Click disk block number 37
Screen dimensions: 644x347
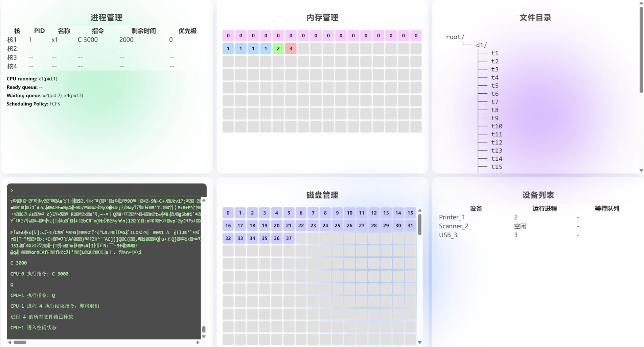289,238
